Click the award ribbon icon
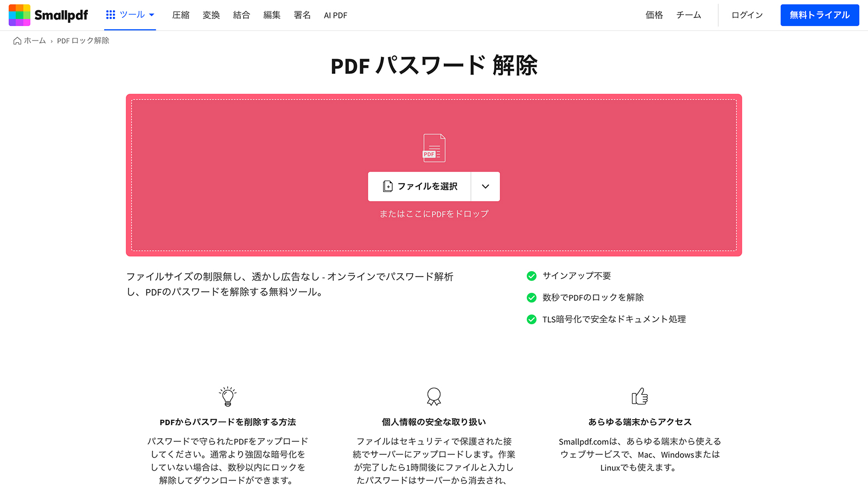Screen dimensions: 868x488 (x=434, y=397)
